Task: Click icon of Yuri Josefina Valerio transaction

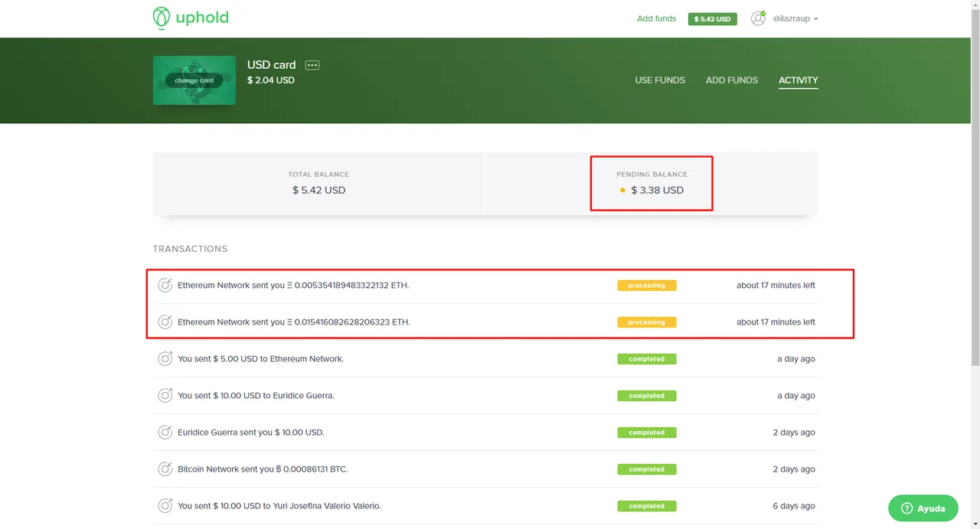Action: [165, 506]
